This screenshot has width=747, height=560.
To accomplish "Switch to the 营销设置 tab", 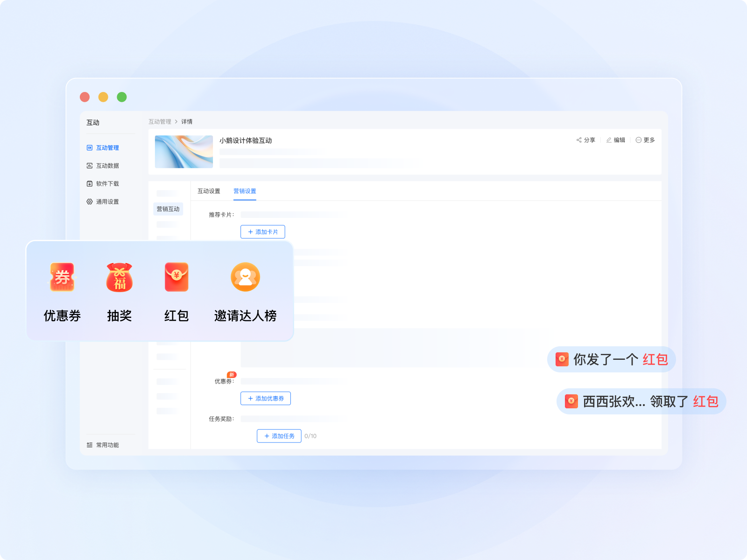I will 245,191.
